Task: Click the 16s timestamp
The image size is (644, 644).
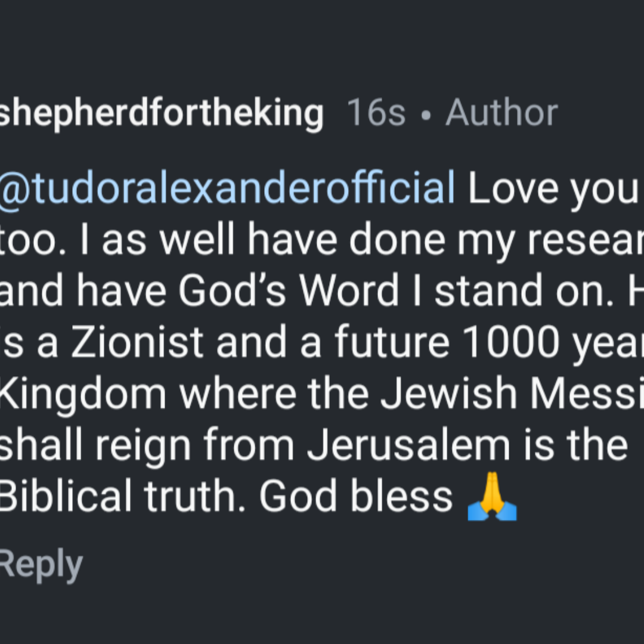Action: [376, 112]
